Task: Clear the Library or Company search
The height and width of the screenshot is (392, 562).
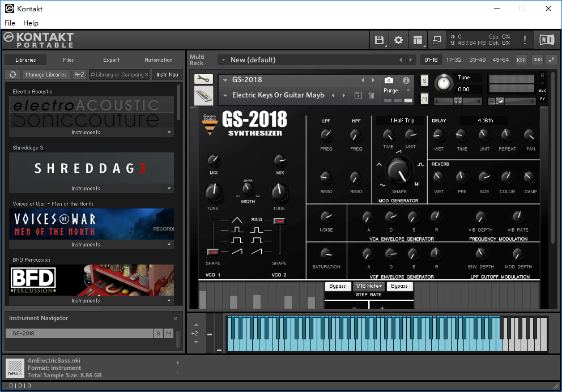Action: (146, 75)
